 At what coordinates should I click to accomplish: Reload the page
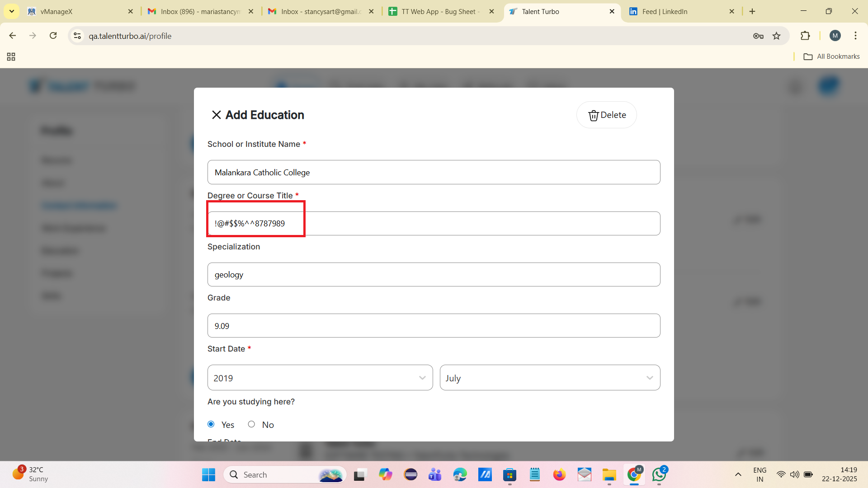click(53, 36)
